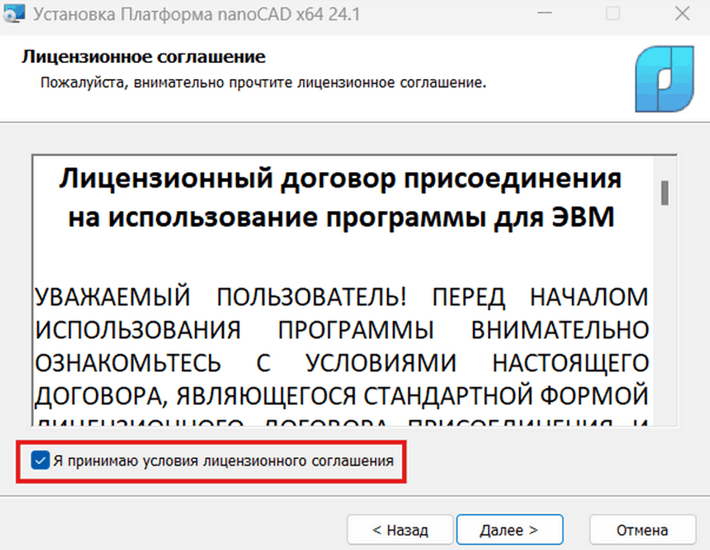Click the 'Я принимаю условия лицензионного соглашения' label
The height and width of the screenshot is (550, 710).
pyautogui.click(x=223, y=460)
